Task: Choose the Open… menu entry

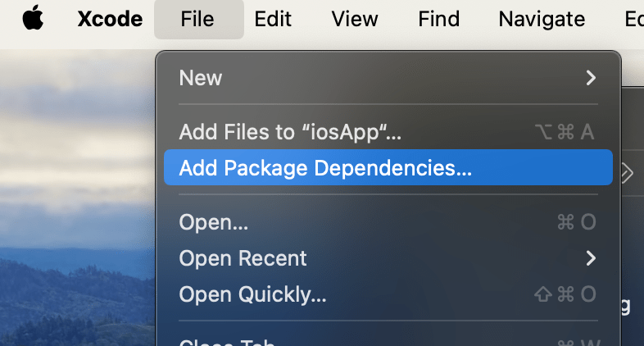Action: [214, 221]
